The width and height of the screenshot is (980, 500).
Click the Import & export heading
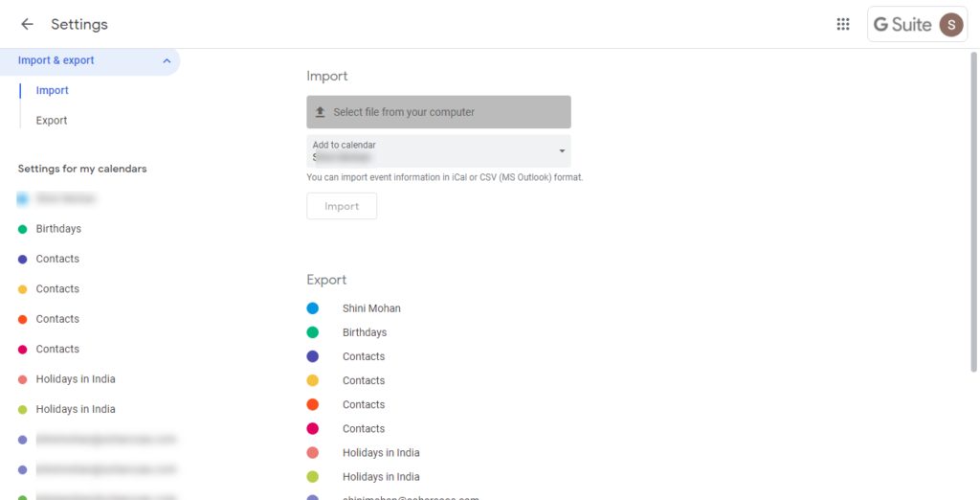tap(56, 60)
